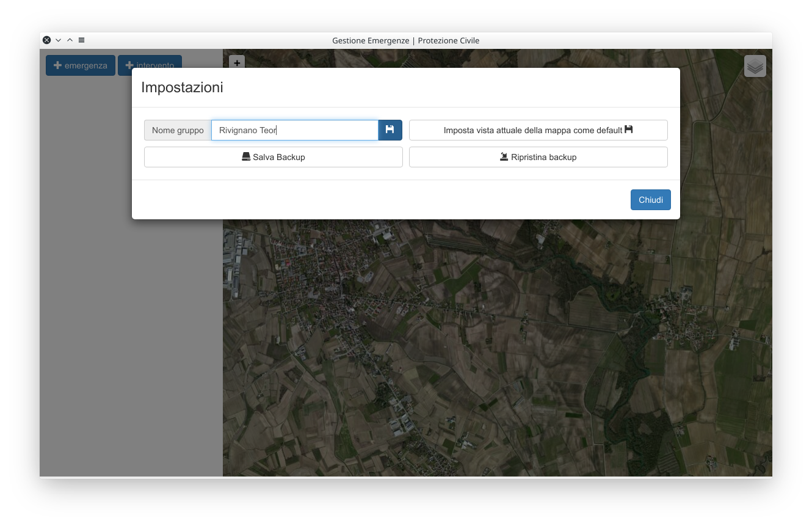812x526 pixels.
Task: Minimize the window using the down chevron
Action: [59, 40]
